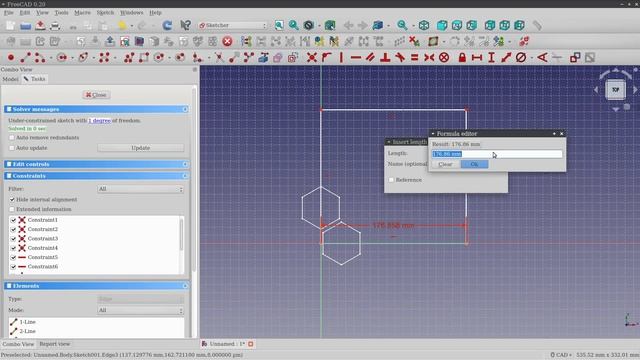
Task: Select the External geometry tool
Action: pyautogui.click(x=263, y=58)
